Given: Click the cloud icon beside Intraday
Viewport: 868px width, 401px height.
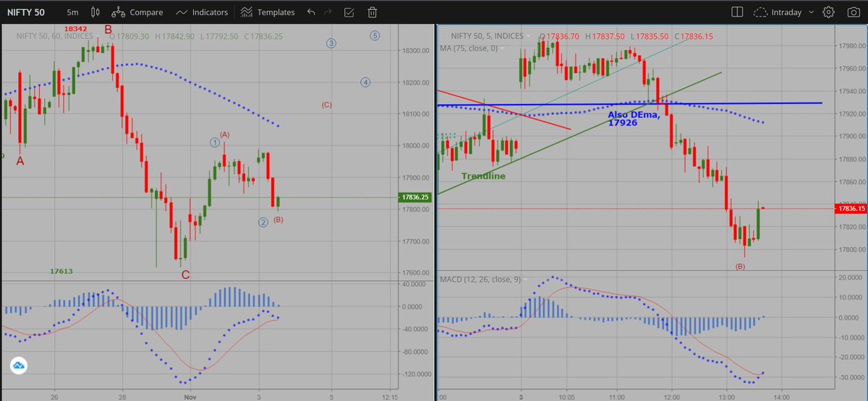Looking at the screenshot, I should pos(760,12).
